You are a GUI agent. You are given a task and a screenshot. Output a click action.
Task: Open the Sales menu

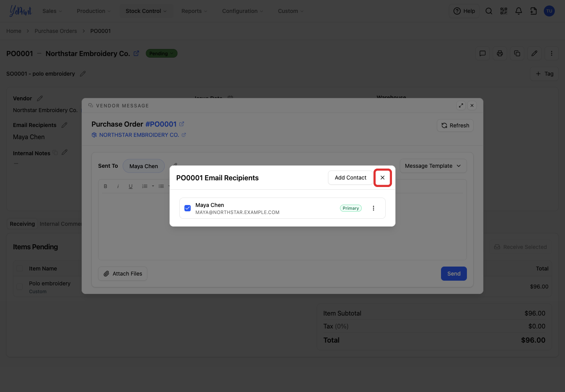pyautogui.click(x=52, y=11)
